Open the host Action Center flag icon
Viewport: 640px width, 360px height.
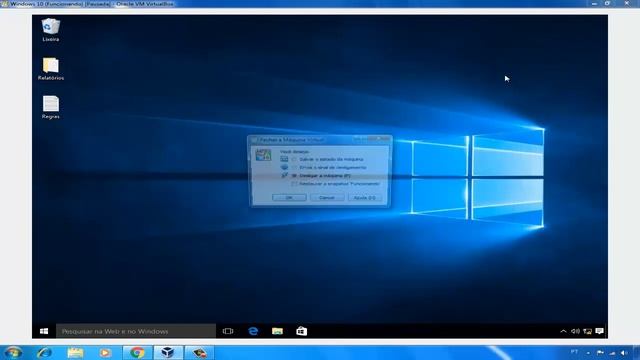coord(600,353)
